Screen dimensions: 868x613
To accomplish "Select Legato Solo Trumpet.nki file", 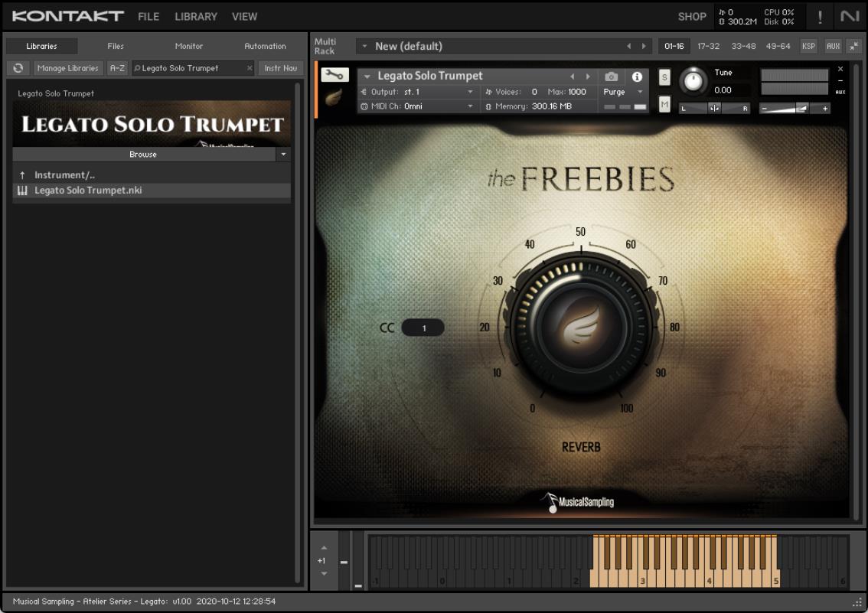I will coord(152,191).
